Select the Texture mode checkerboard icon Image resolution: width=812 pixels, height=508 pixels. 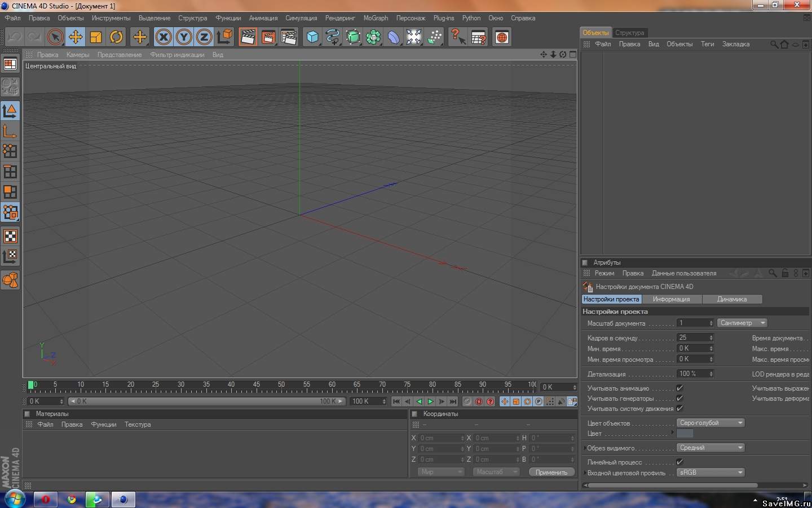[10, 236]
